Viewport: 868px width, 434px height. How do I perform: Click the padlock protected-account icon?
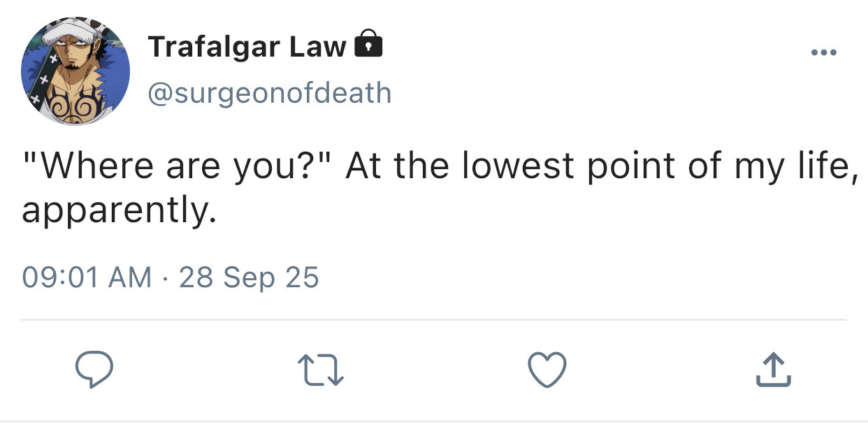point(369,45)
